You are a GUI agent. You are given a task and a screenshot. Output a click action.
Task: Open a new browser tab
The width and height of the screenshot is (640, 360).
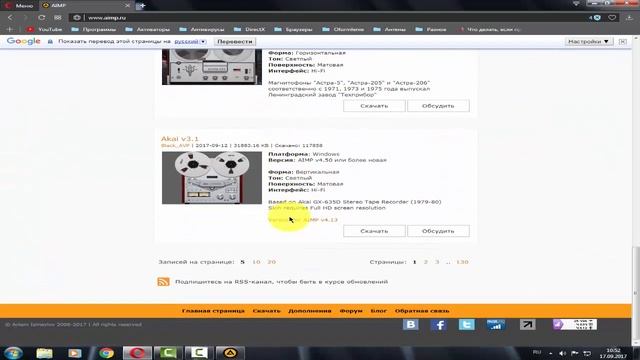click(141, 6)
